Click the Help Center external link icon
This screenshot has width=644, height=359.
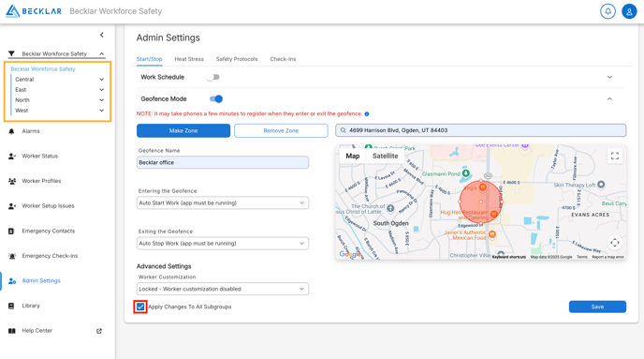[x=99, y=331]
